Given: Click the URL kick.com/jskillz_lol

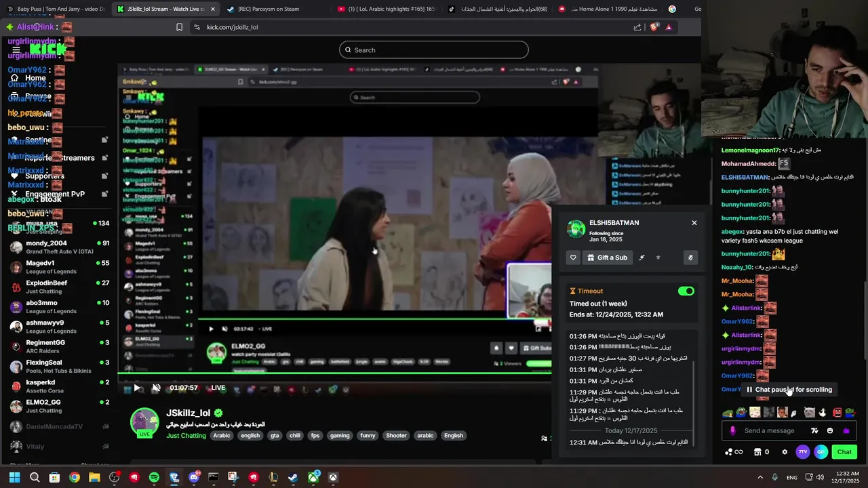Looking at the screenshot, I should tap(233, 27).
